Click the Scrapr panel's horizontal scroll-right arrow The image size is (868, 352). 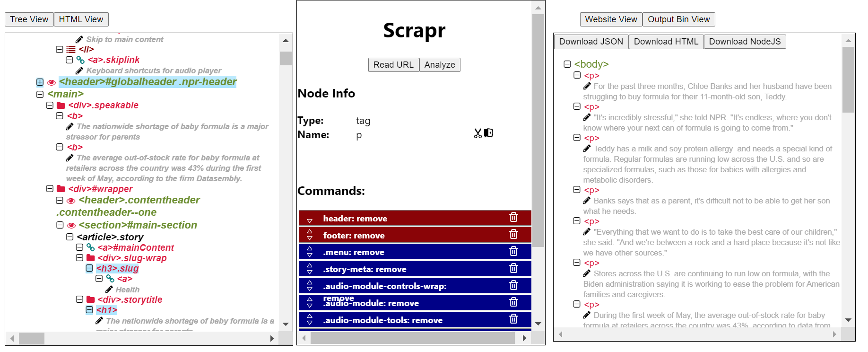[524, 338]
